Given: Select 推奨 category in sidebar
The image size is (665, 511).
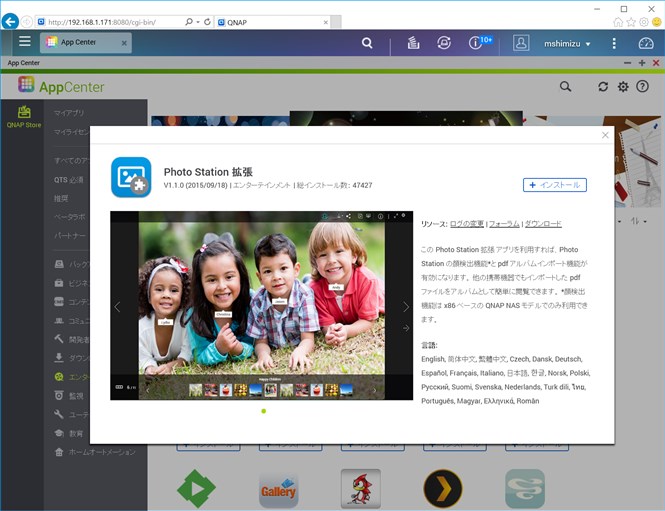Looking at the screenshot, I should coord(61,198).
